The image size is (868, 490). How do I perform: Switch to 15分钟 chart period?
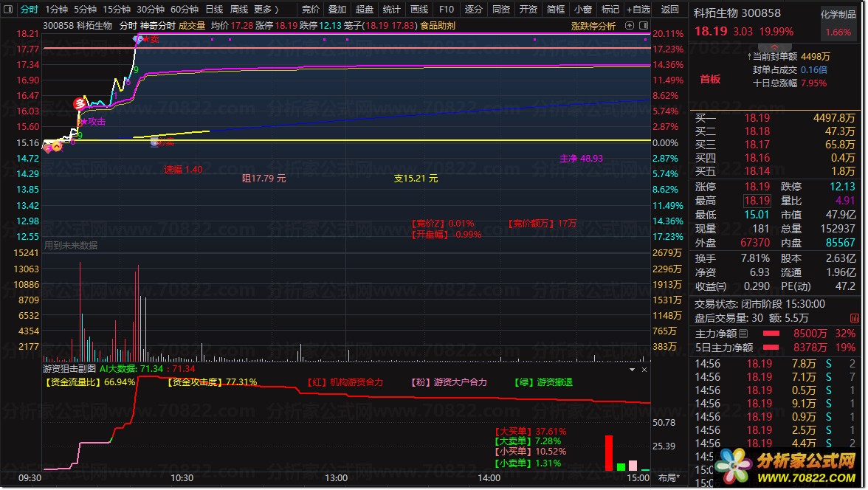point(117,10)
